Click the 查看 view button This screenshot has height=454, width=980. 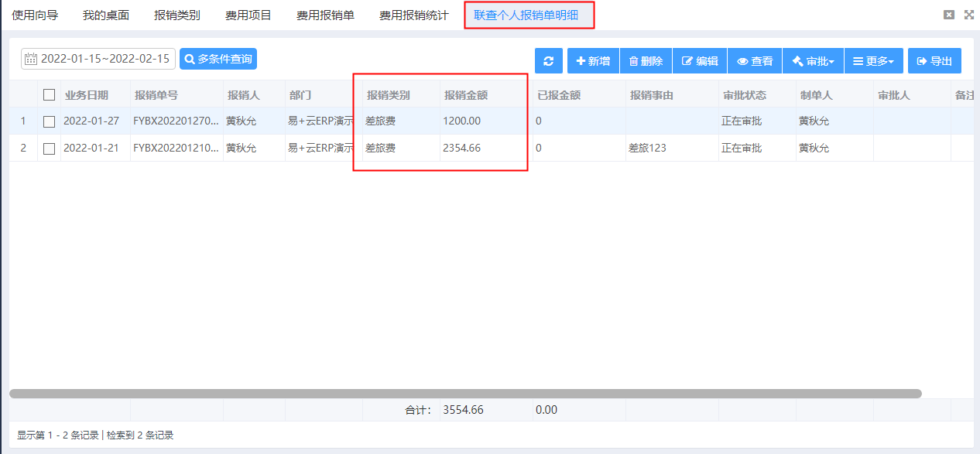(755, 61)
